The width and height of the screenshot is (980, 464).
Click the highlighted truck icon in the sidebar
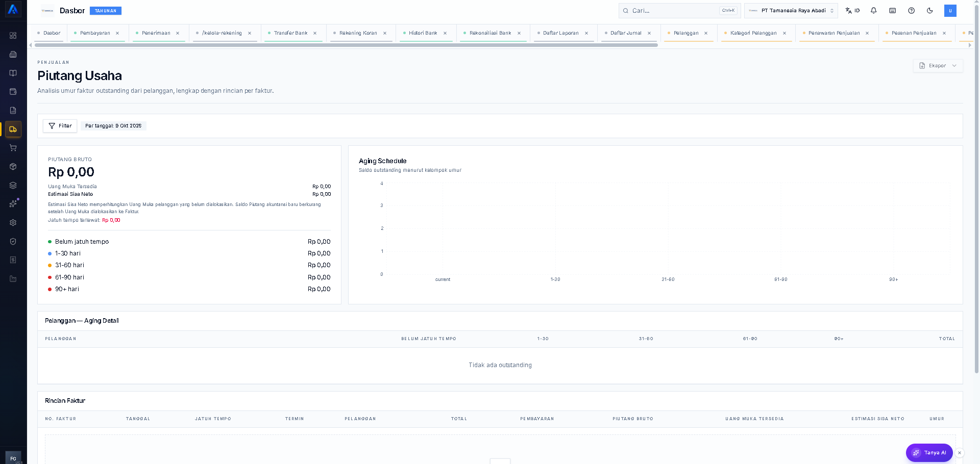[13, 130]
